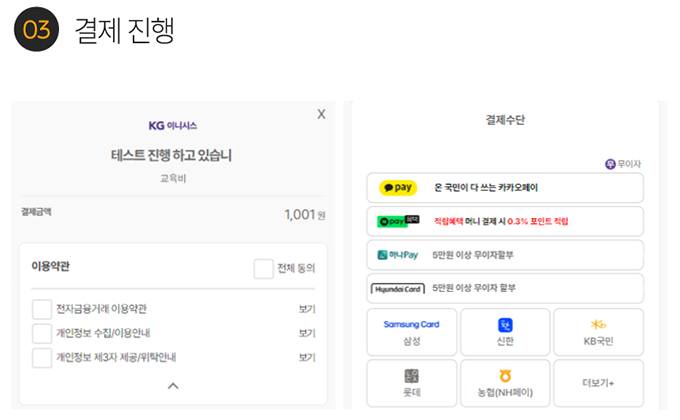Click the 무이자 badge icon
680x420 pixels.
pyautogui.click(x=610, y=164)
